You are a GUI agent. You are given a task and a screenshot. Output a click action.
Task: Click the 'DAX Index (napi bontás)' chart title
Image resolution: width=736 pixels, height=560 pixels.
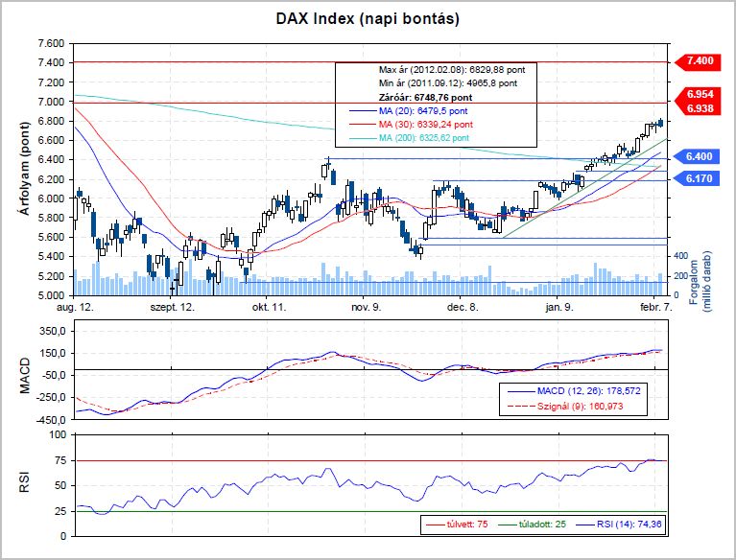[x=368, y=19]
